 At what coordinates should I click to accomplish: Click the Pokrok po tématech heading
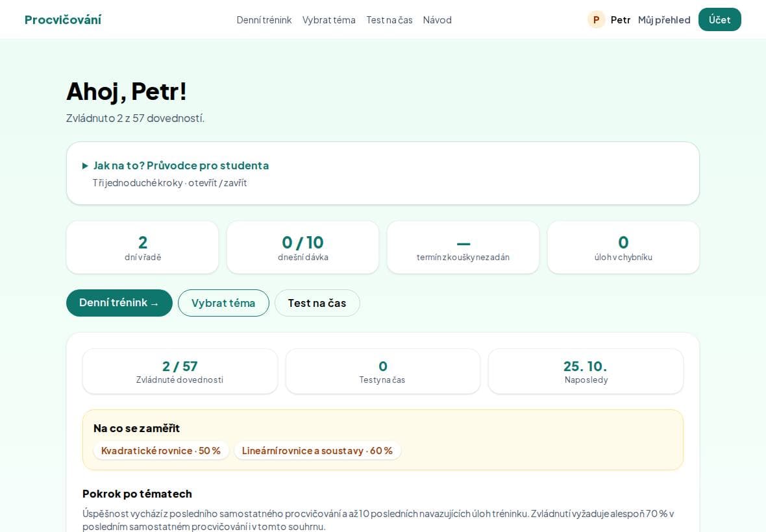pos(137,494)
